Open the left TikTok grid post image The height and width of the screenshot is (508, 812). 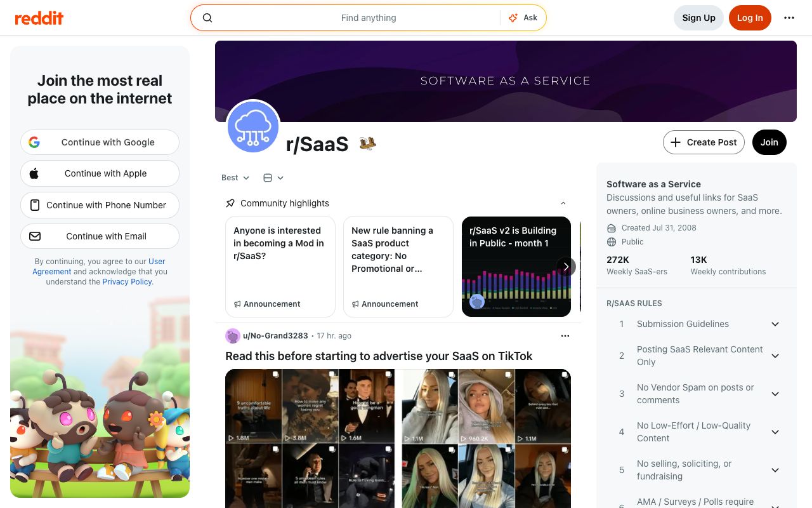tap(310, 438)
